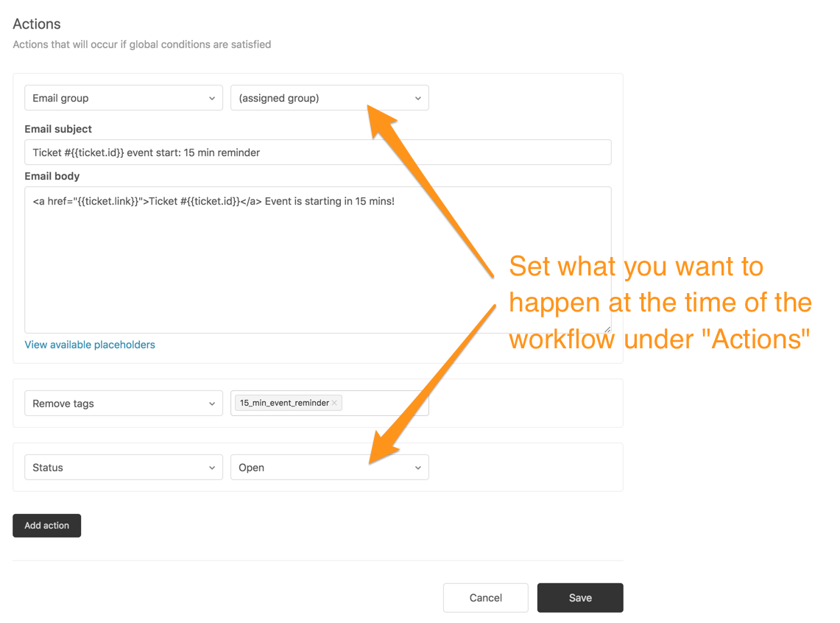Open View available placeholders link
840x623 pixels.
click(90, 345)
